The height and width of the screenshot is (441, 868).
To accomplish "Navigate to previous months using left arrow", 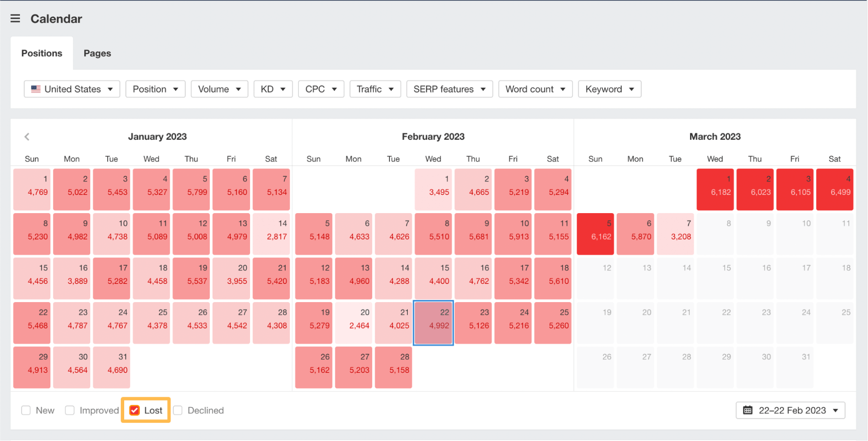I will (27, 136).
